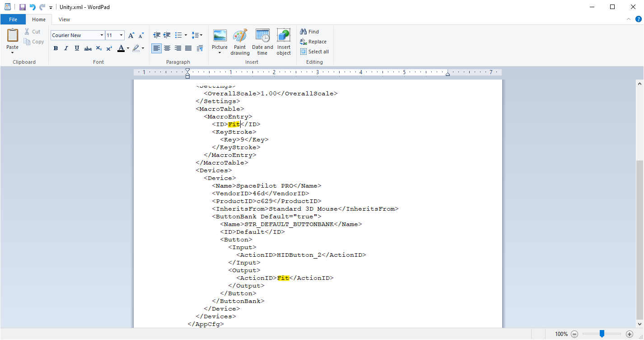Click the zoom in plus button
This screenshot has height=340, width=644.
coord(630,334)
